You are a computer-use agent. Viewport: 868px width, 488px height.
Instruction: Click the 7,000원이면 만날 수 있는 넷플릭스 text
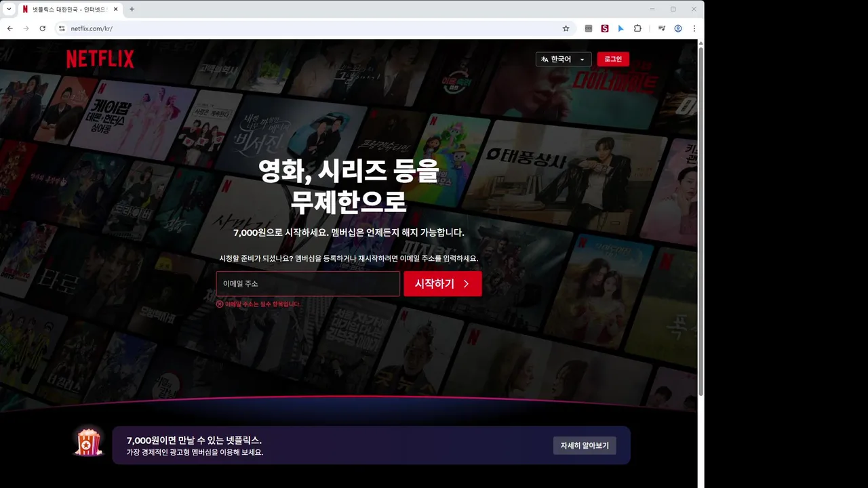pyautogui.click(x=194, y=440)
